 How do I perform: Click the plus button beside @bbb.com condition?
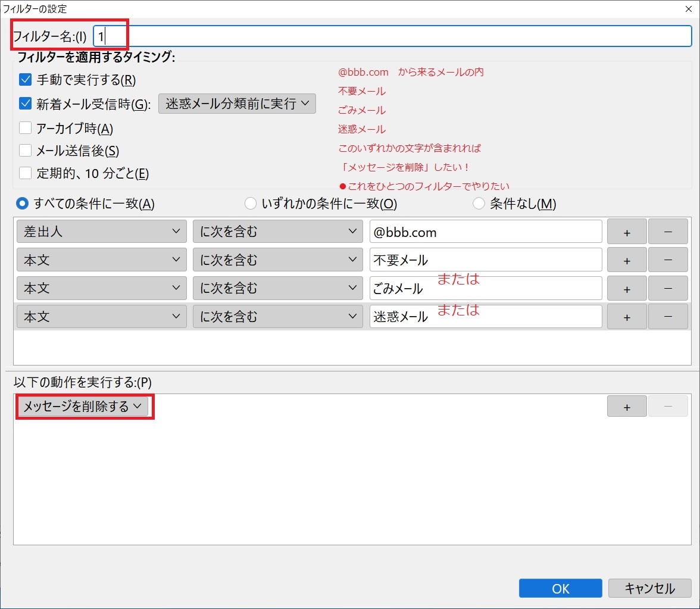(626, 232)
